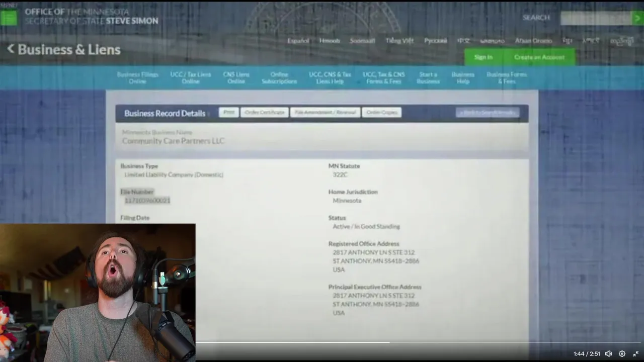Open Business Filings Online menu item
This screenshot has width=644, height=362.
(137, 77)
